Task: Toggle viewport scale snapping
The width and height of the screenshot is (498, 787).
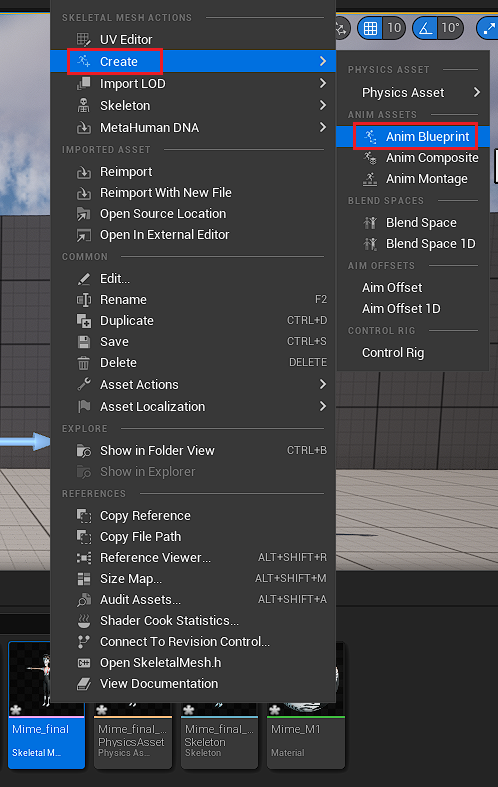Action: (x=488, y=28)
